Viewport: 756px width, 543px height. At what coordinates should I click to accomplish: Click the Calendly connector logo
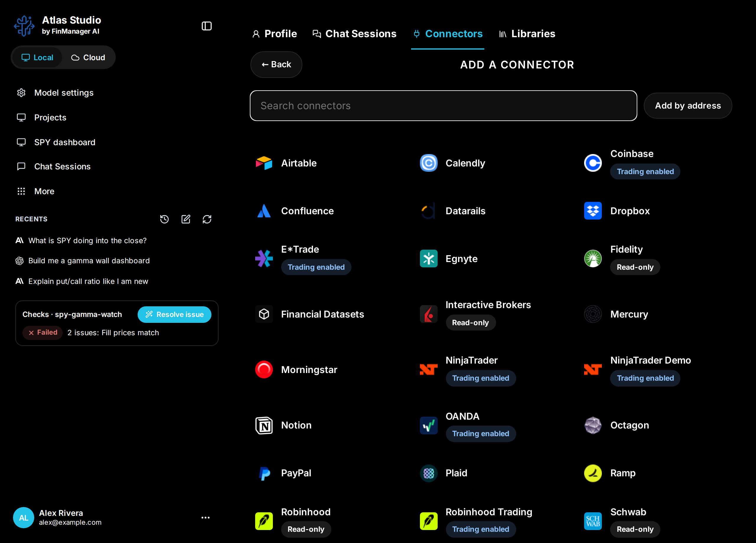click(x=429, y=163)
